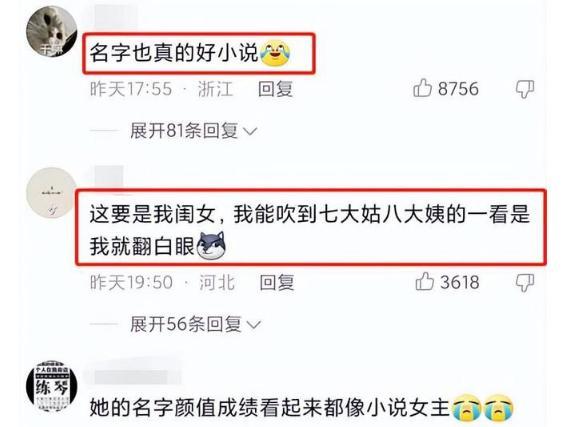Click chevron next to 展开81条回复

(250, 131)
